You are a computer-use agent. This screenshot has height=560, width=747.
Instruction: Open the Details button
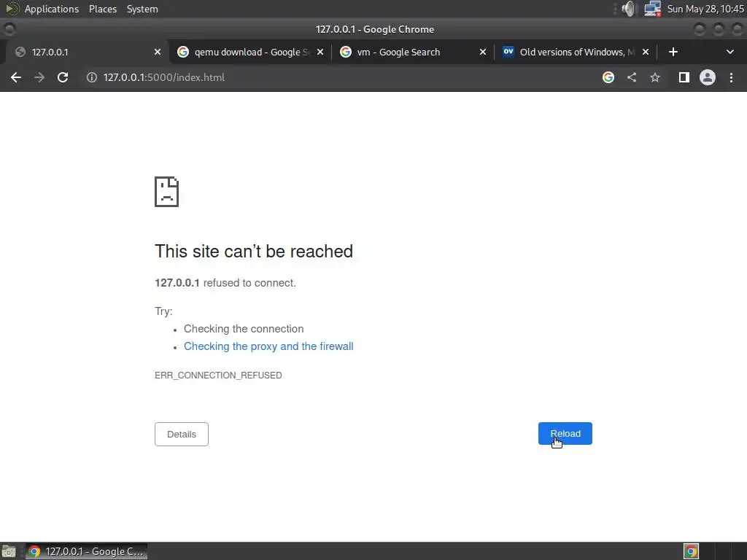tap(182, 435)
